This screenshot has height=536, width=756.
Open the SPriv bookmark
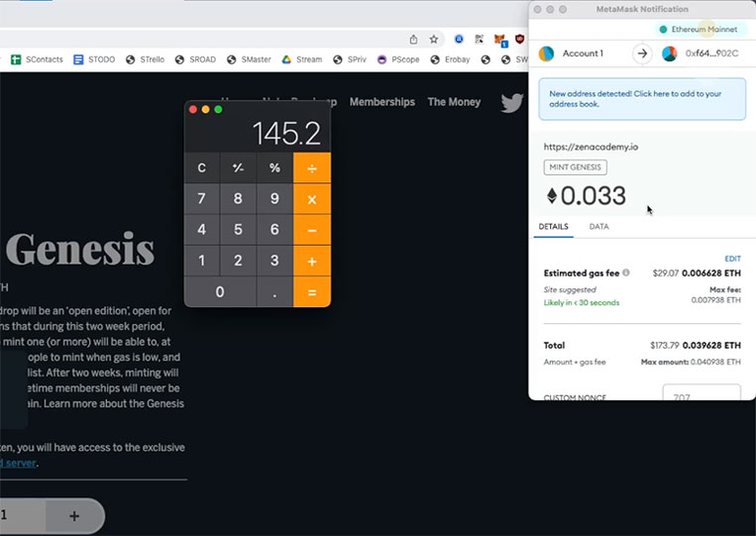(x=350, y=59)
